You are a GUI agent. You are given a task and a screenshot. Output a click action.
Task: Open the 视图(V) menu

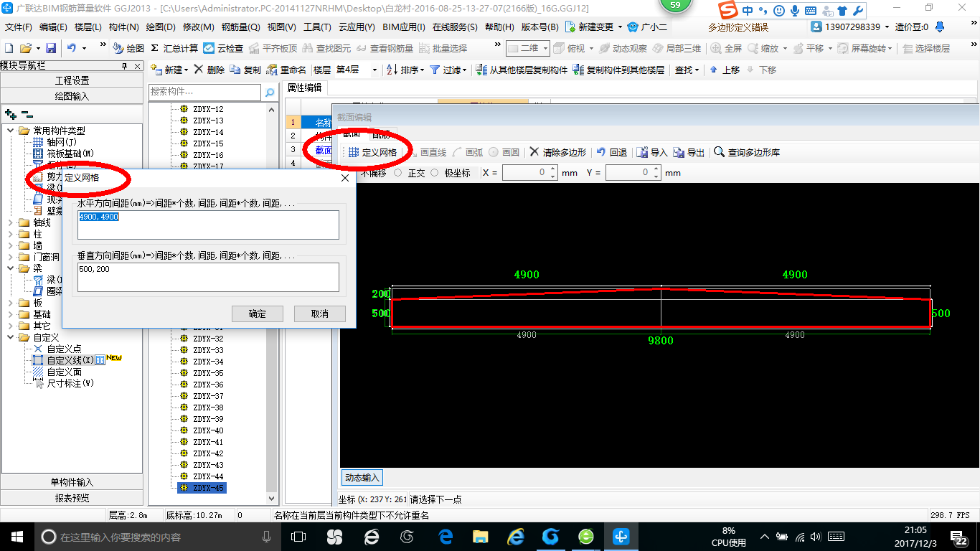281,27
